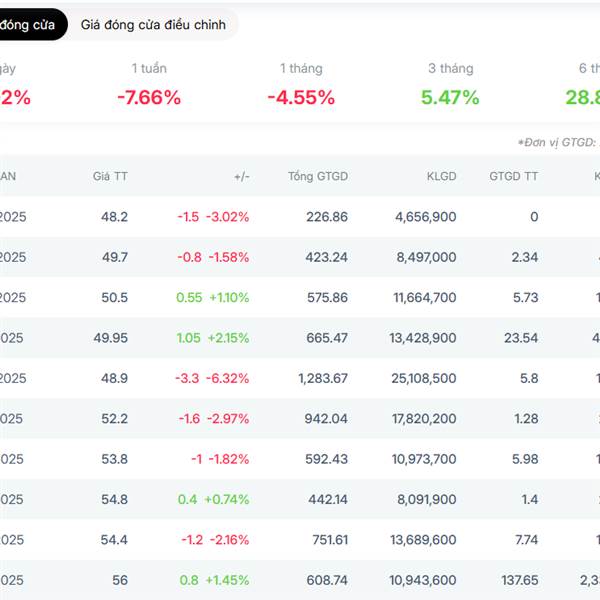Click total value cell 1,283.67
This screenshot has height=600, width=600.
[x=323, y=378]
